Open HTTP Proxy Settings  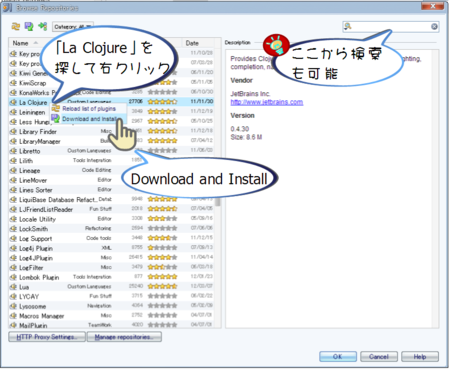point(47,337)
